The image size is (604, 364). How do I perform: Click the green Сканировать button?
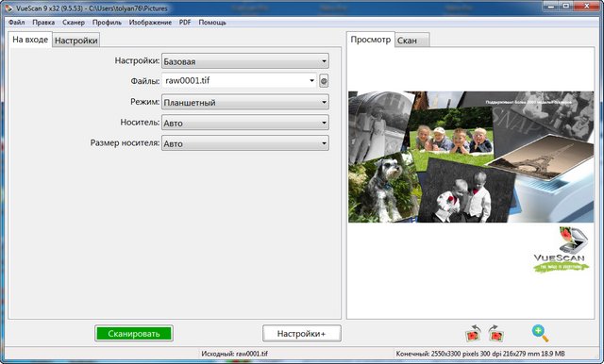coord(134,333)
